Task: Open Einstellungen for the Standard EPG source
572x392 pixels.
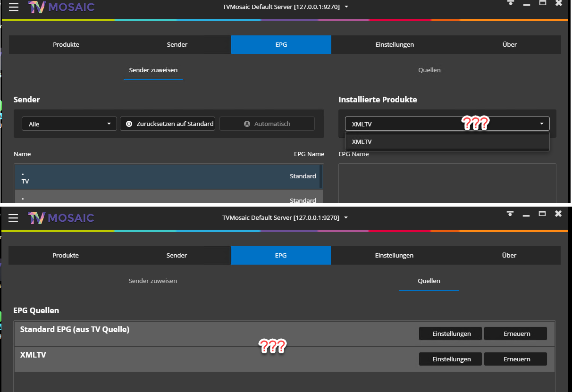Action: click(x=451, y=334)
